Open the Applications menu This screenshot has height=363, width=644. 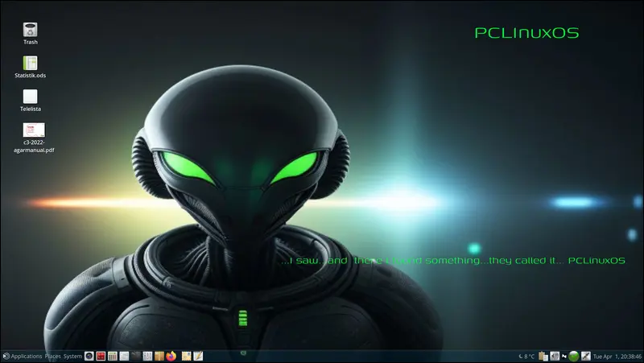[x=27, y=356]
